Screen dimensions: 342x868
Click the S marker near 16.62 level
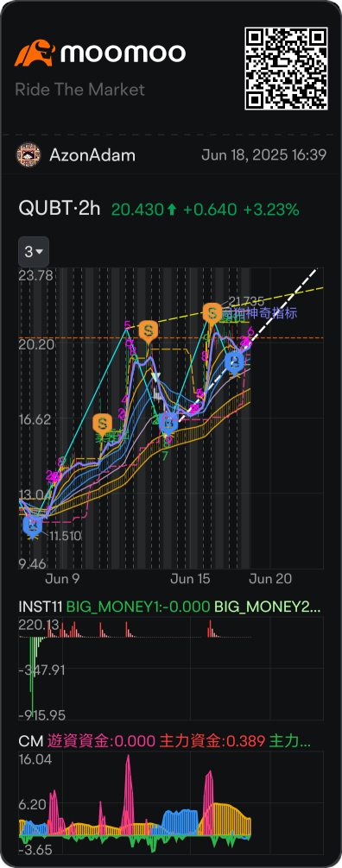tap(102, 424)
